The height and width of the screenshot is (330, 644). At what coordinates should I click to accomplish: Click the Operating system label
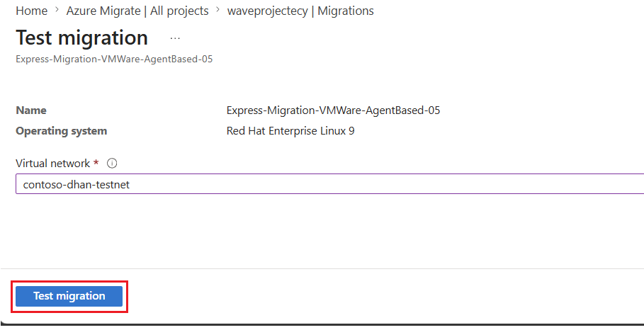(x=62, y=131)
